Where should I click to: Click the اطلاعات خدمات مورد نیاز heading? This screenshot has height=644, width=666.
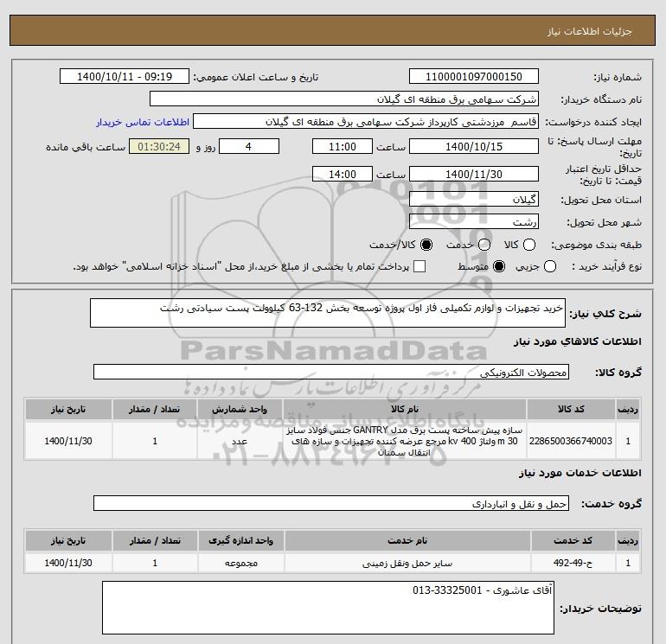[580, 473]
